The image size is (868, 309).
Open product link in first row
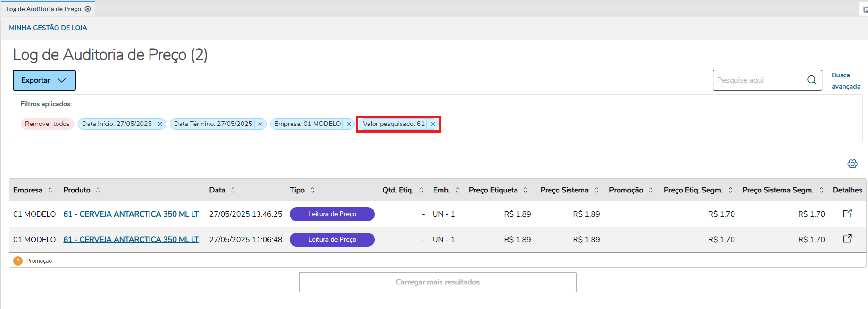point(131,214)
